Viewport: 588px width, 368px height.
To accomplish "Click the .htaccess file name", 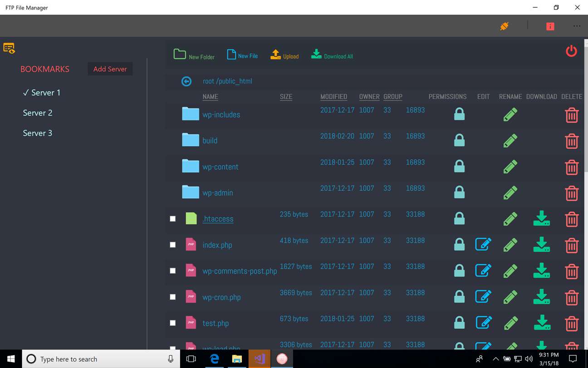I will (x=218, y=219).
